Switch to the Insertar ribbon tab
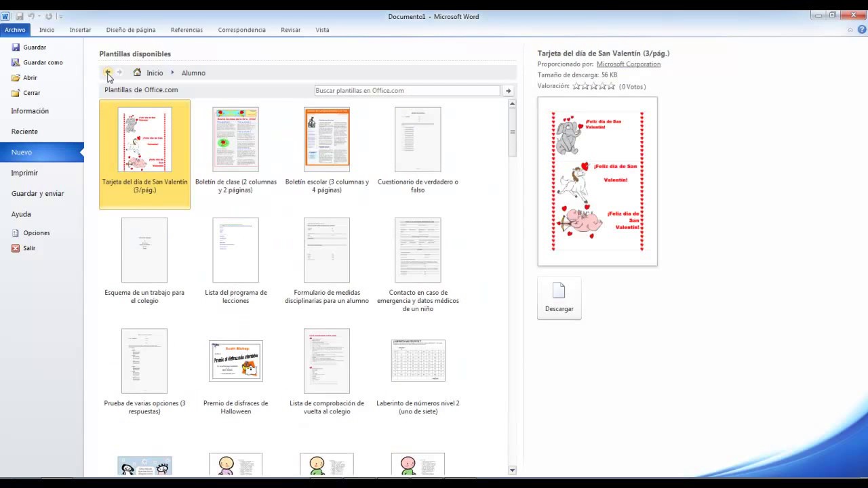The width and height of the screenshot is (868, 488). [x=80, y=30]
